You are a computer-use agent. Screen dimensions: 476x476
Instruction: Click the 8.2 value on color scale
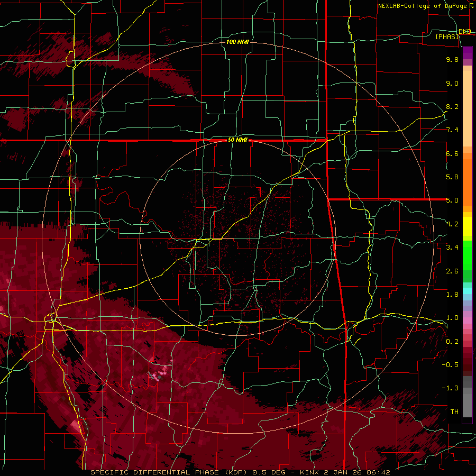452,106
